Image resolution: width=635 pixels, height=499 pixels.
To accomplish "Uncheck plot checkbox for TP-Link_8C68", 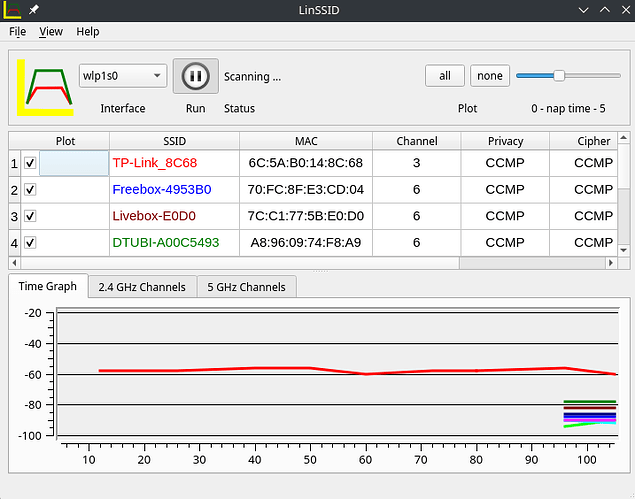I will coord(30,163).
